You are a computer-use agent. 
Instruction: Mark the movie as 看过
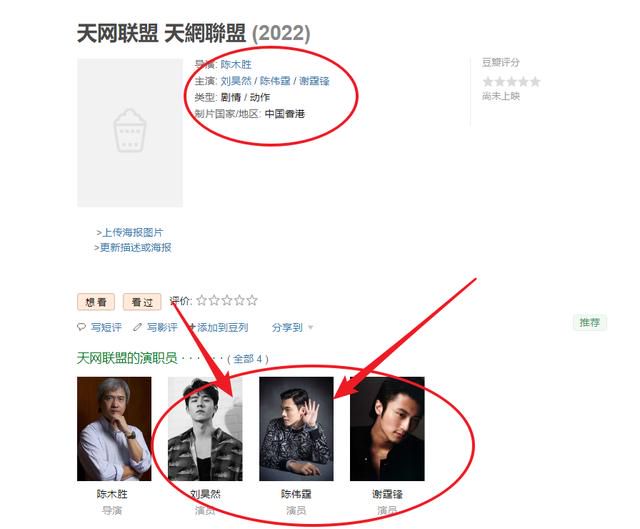[x=142, y=302]
